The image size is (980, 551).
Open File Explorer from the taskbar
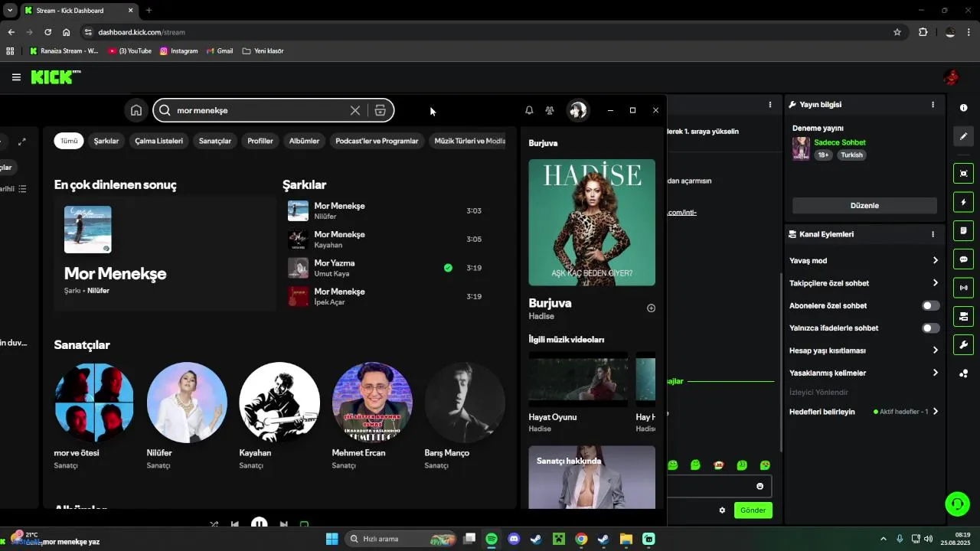point(626,539)
